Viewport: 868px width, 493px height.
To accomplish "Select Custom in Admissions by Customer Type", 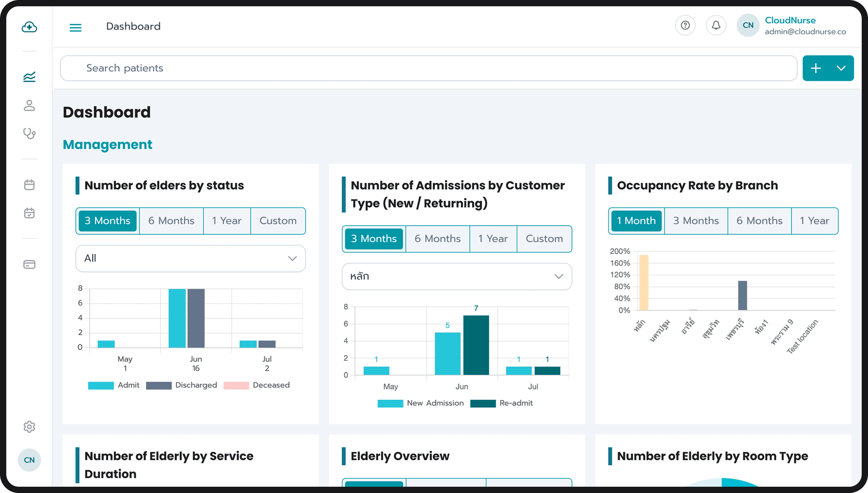I will coord(544,239).
